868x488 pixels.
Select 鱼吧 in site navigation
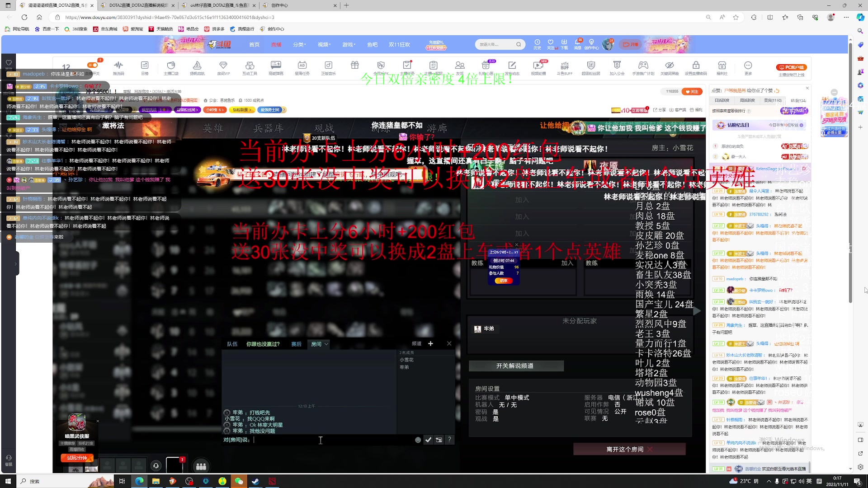tap(372, 45)
